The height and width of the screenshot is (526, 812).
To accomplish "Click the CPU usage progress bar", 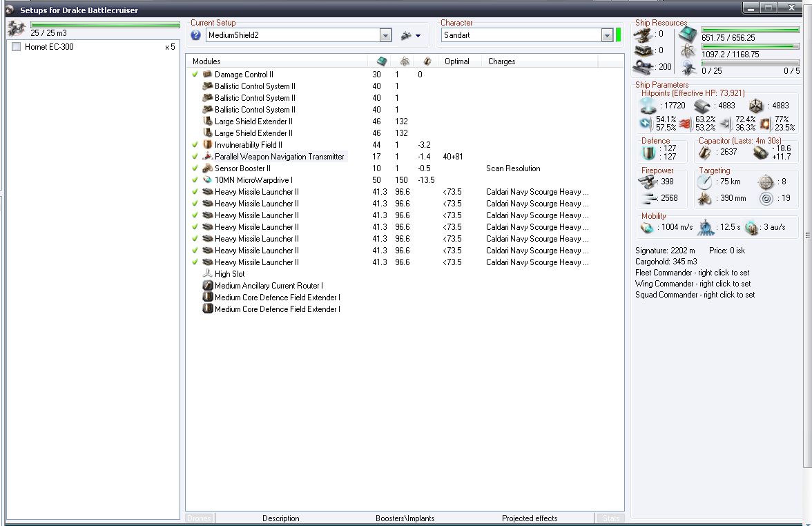I will click(751, 30).
